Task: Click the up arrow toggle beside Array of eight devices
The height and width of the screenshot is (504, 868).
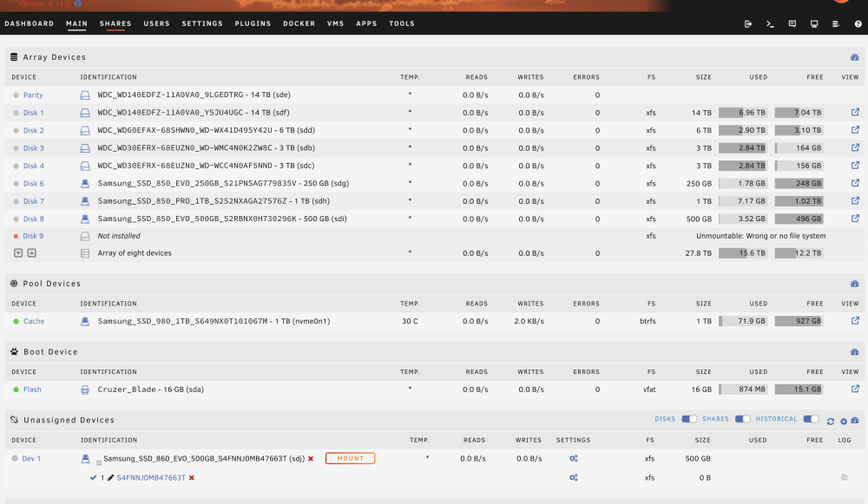Action: click(x=31, y=252)
